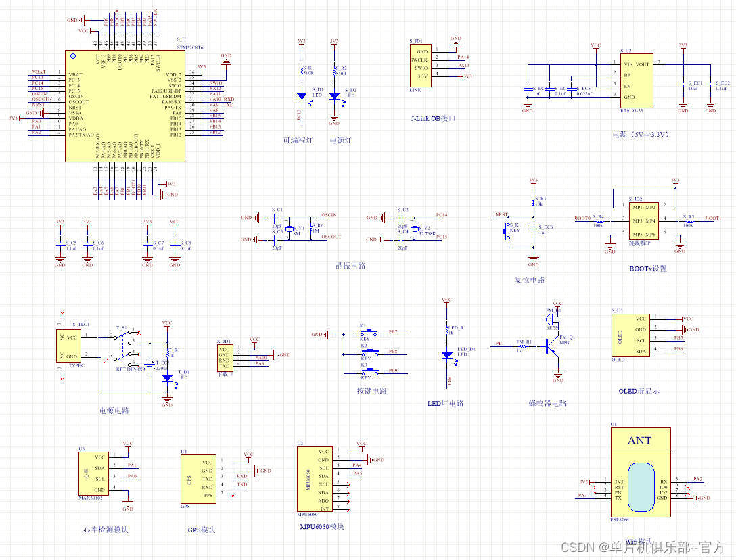Click the '复位电路' label

click(x=530, y=280)
